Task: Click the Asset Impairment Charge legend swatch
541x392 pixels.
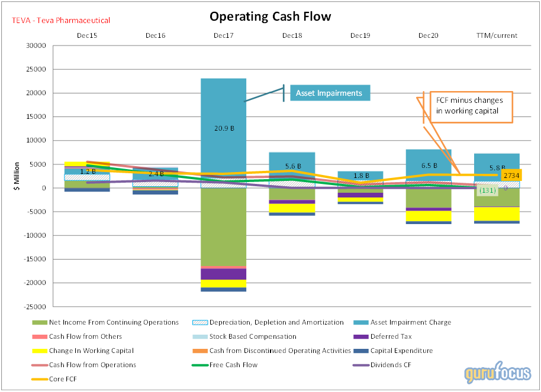Action: click(x=361, y=322)
